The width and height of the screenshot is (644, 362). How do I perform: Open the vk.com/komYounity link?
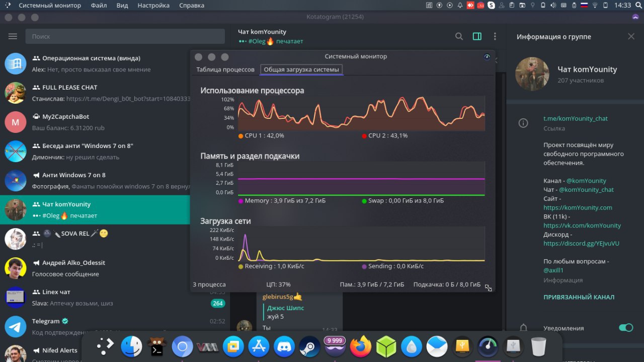tap(582, 226)
